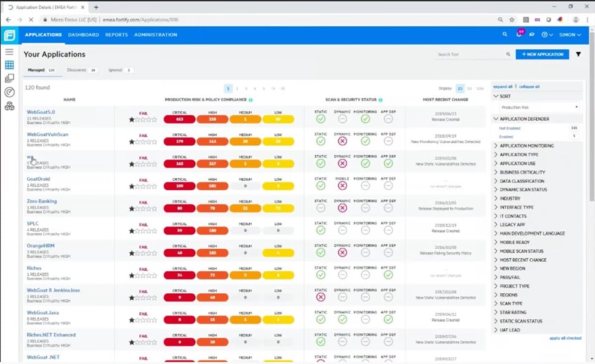Collapse the Application Defender filter section
The height and width of the screenshot is (364, 595).
497,119
